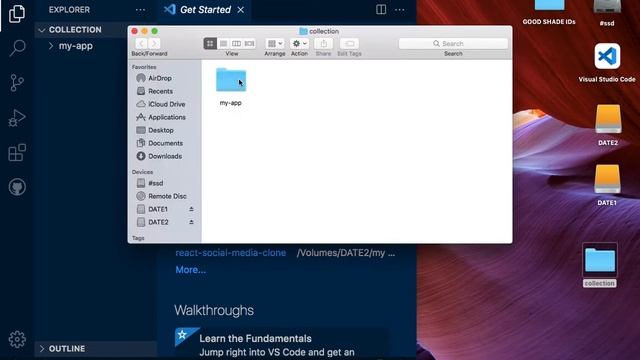
Task: Open the Search view in VS Code
Action: 17,48
